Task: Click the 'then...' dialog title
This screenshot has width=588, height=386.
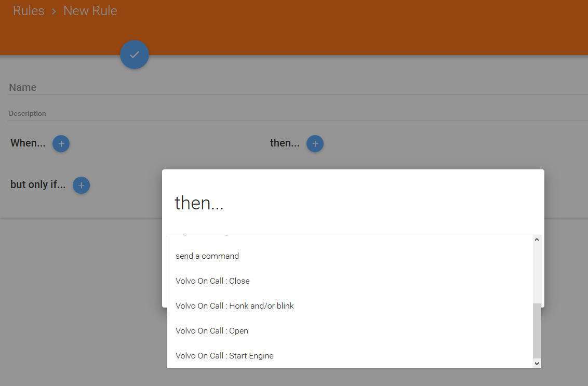Action: pyautogui.click(x=199, y=203)
